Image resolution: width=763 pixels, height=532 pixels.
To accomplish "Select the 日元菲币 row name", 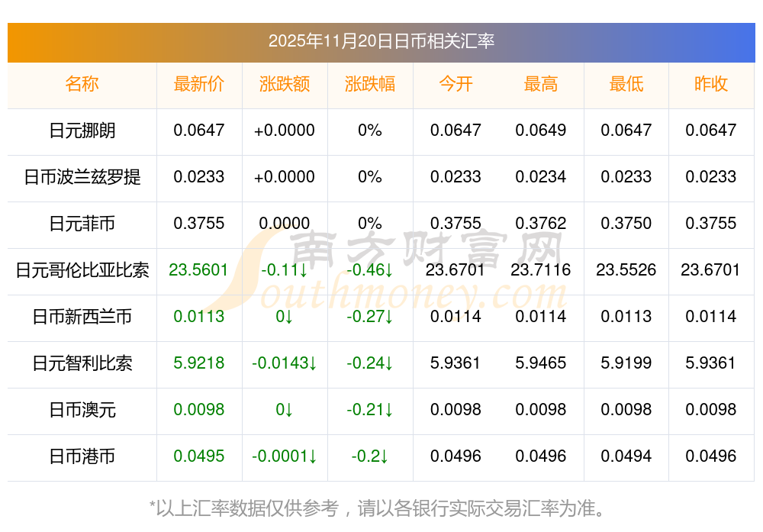I will pyautogui.click(x=82, y=224).
